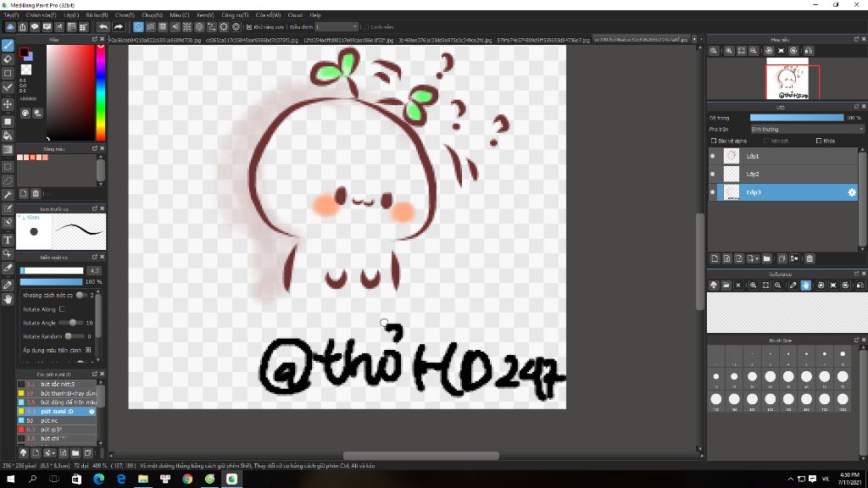Viewport: 868px width, 488px height.
Task: Select the Brush tool in left toolbar
Action: pos(8,46)
